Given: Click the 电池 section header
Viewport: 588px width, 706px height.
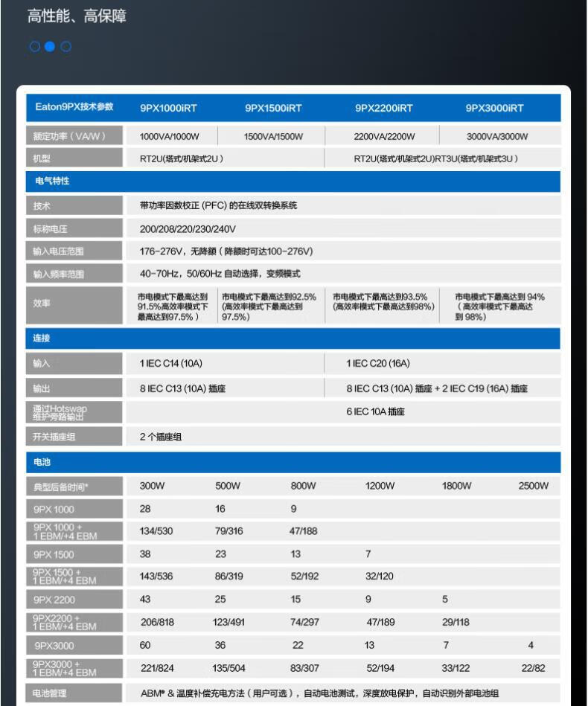Looking at the screenshot, I should pos(293,463).
